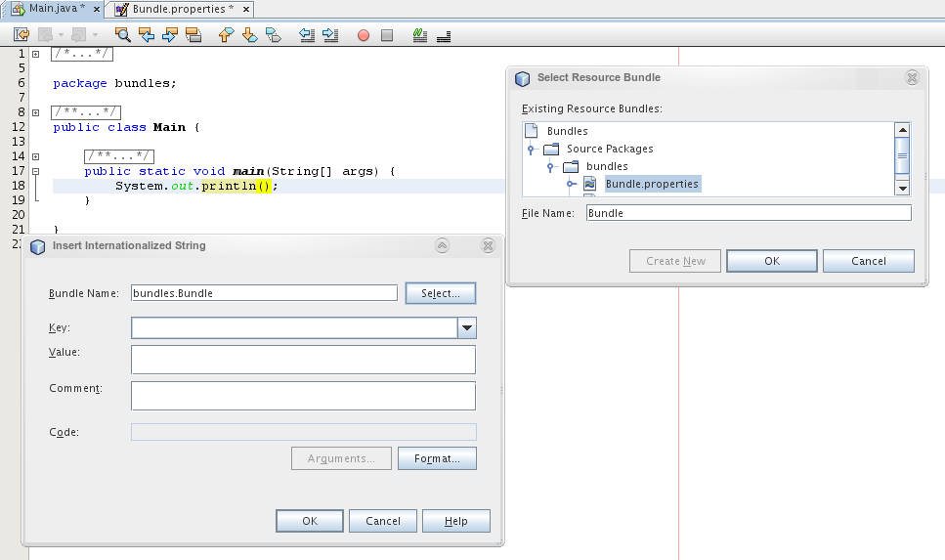Click scroll up arrow in bundles tree
Image resolution: width=945 pixels, height=560 pixels.
point(902,130)
